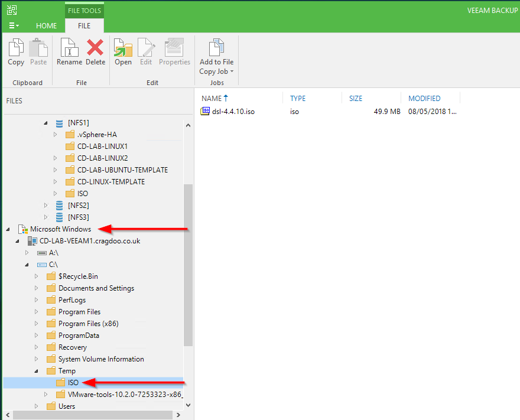Click the $Recycle.Bin folder icon
The width and height of the screenshot is (520, 420).
(51, 276)
